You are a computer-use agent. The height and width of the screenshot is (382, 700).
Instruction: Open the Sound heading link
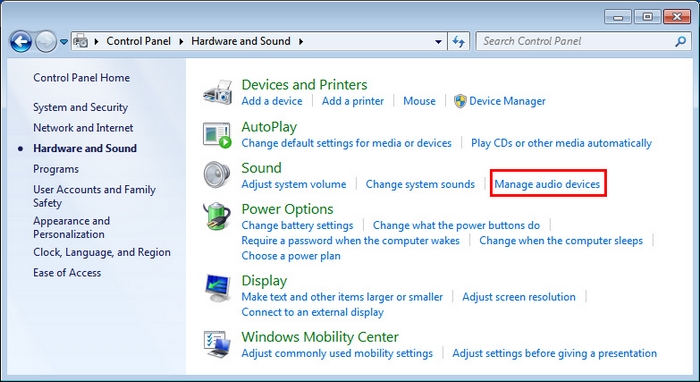[x=261, y=168]
